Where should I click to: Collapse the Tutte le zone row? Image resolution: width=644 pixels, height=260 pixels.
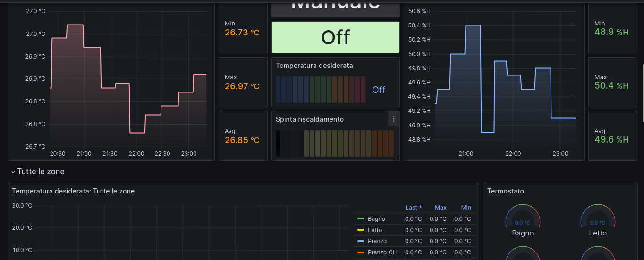pos(13,172)
